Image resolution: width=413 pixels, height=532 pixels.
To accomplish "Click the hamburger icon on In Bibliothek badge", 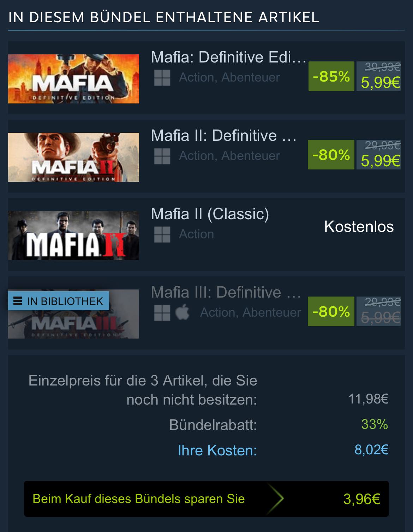I will (18, 301).
